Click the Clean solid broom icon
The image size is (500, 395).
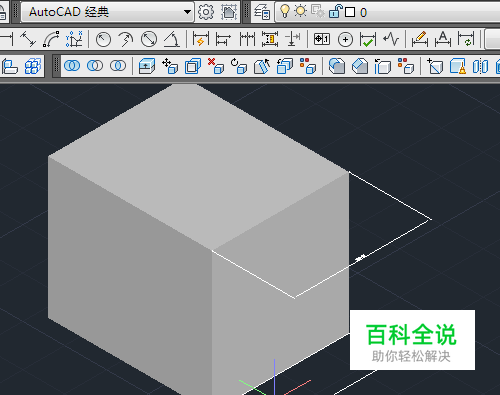(458, 66)
